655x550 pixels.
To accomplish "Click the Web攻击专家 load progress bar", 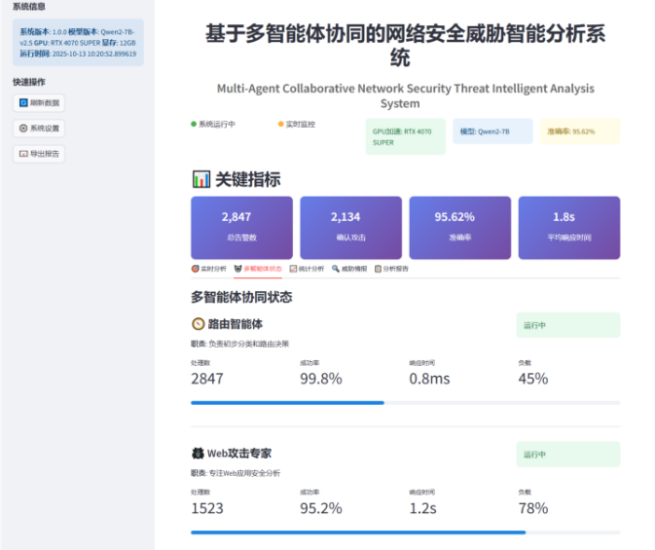I will click(x=404, y=532).
